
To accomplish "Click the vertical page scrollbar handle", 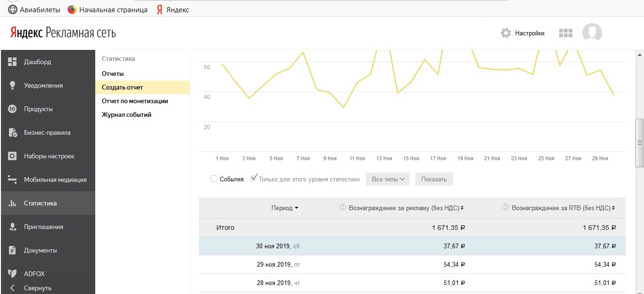I will coord(640,143).
